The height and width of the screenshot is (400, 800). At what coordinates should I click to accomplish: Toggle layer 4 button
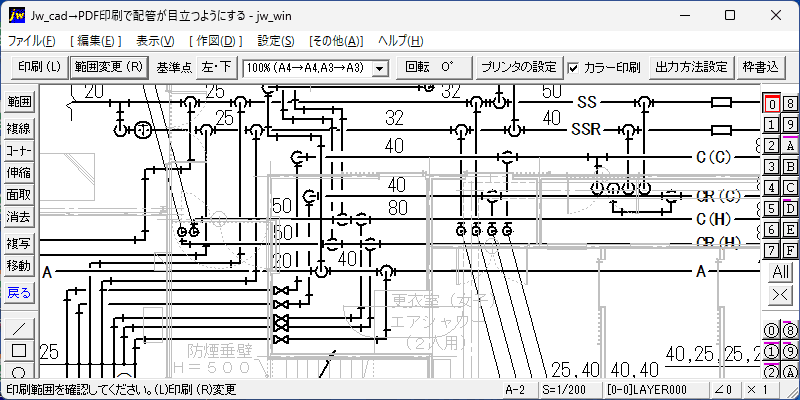(772, 187)
